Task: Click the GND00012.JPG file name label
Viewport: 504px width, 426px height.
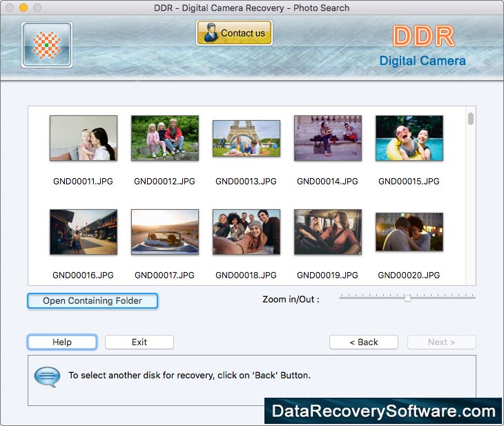Action: (164, 182)
